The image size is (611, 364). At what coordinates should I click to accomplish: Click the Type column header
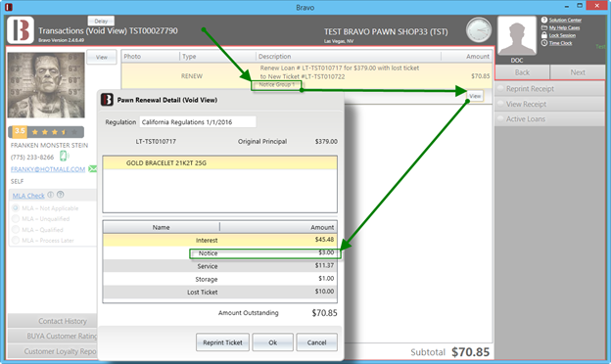pos(217,57)
